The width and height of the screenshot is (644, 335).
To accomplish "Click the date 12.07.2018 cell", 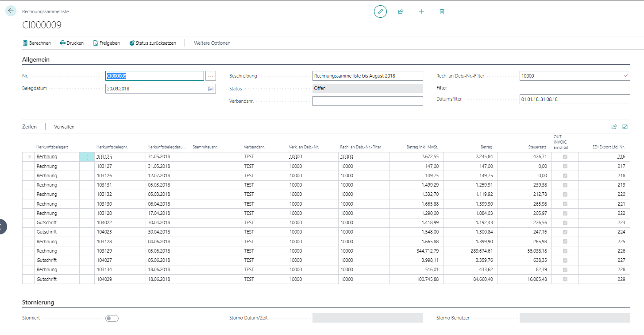I will 168,175.
